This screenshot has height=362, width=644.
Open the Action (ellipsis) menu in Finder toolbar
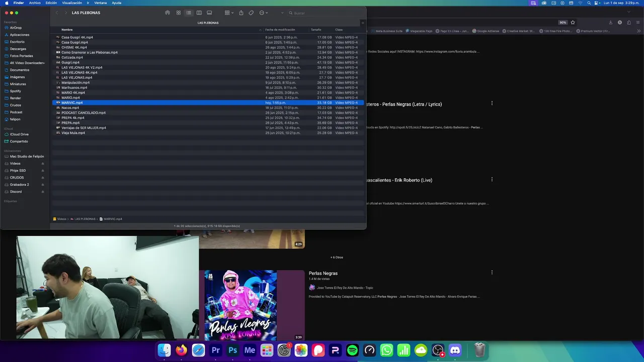263,13
